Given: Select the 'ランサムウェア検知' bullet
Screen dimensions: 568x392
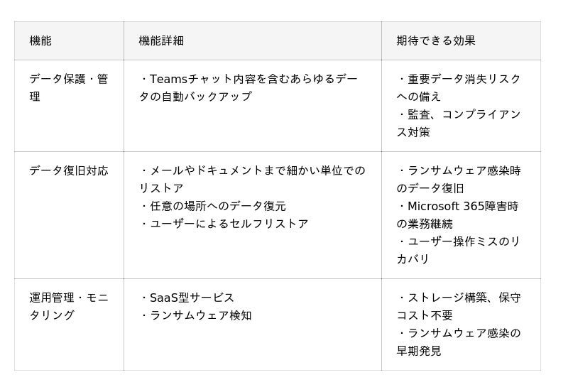Looking at the screenshot, I should tap(196, 315).
